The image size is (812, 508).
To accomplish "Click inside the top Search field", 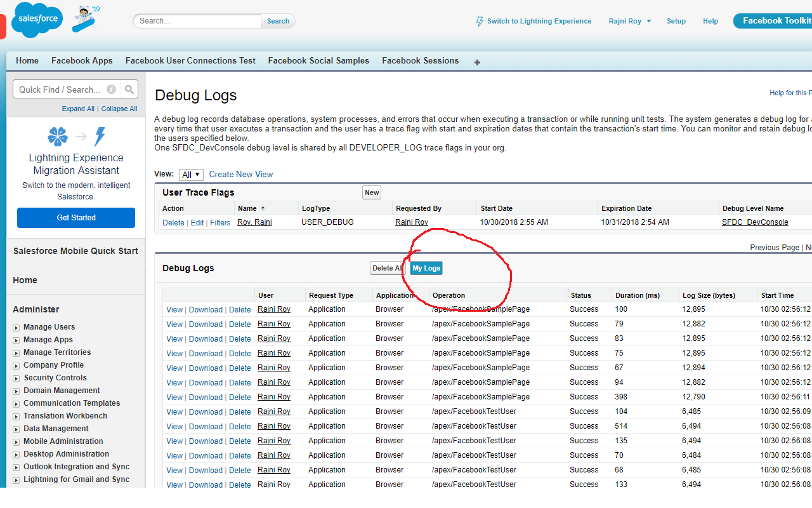I will point(197,20).
